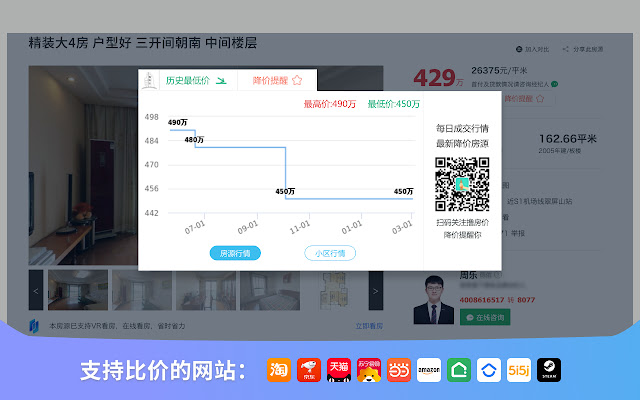Image resolution: width=640 pixels, height=400 pixels.
Task: Click the green chat bubble beside 咨询经纪人
Action: coord(554,84)
